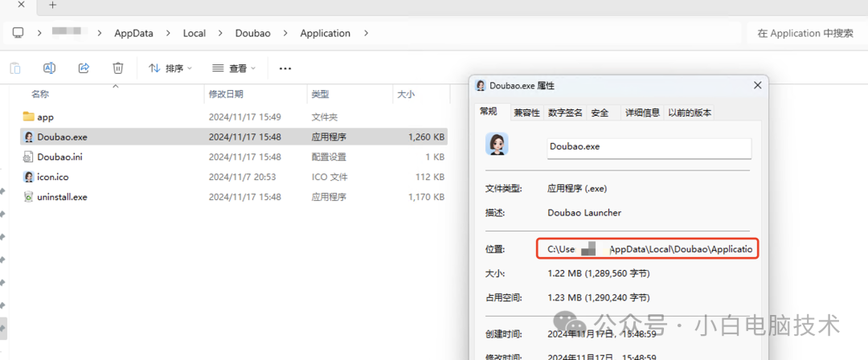Switch to the 以前的版本 tab

(690, 112)
